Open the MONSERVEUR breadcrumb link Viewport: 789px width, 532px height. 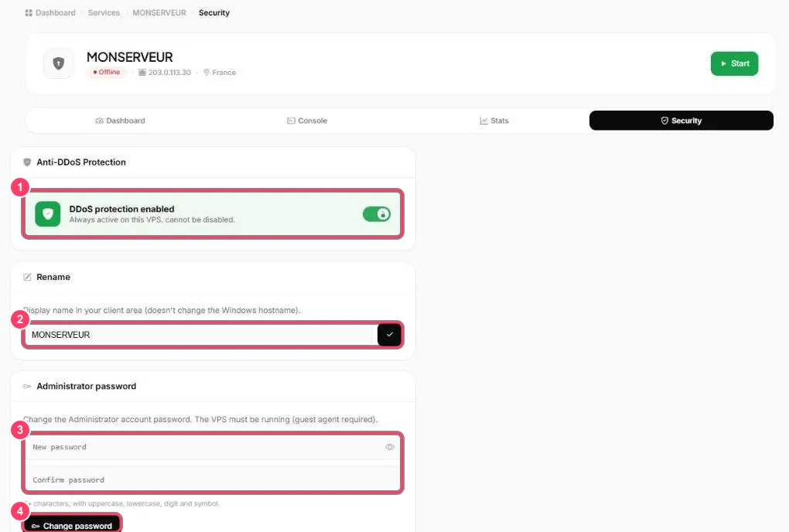[x=159, y=12]
